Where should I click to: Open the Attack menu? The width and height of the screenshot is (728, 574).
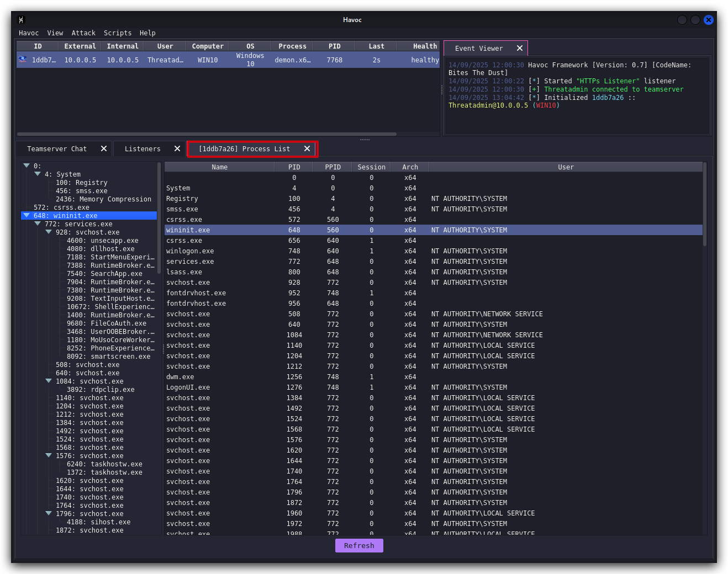83,33
